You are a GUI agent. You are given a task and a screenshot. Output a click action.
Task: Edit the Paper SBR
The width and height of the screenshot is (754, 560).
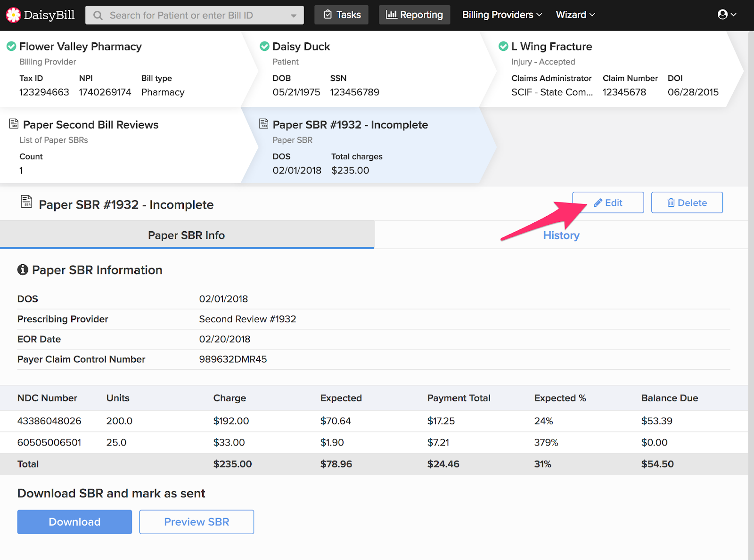(608, 203)
